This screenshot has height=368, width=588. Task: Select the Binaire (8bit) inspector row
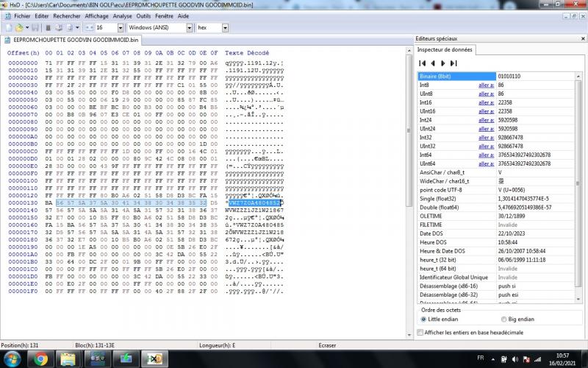coord(496,77)
